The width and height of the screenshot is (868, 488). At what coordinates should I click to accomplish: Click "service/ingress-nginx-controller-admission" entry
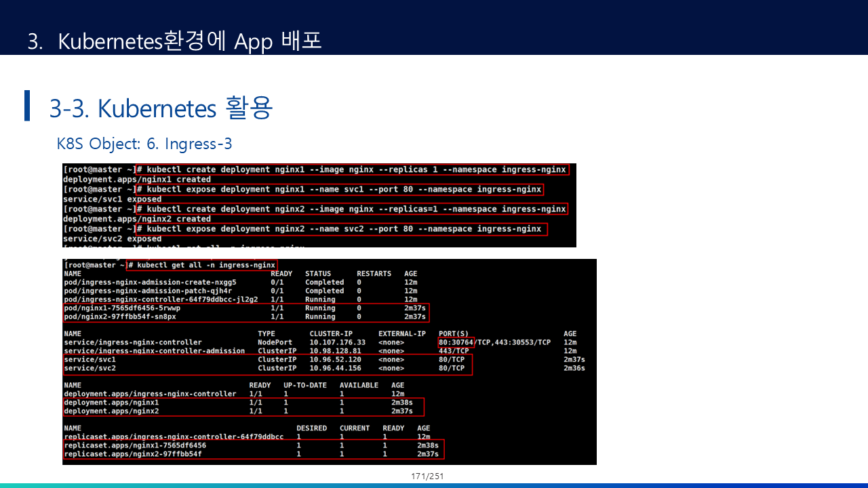tap(154, 351)
